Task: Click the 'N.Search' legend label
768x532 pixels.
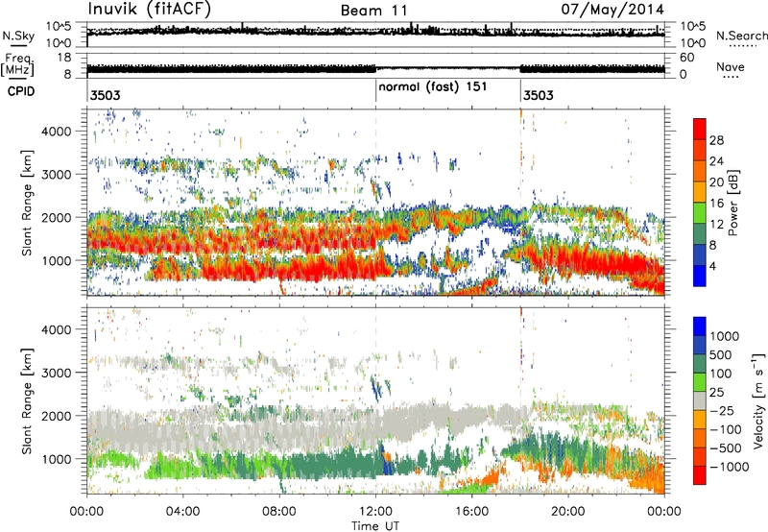Action: click(742, 36)
